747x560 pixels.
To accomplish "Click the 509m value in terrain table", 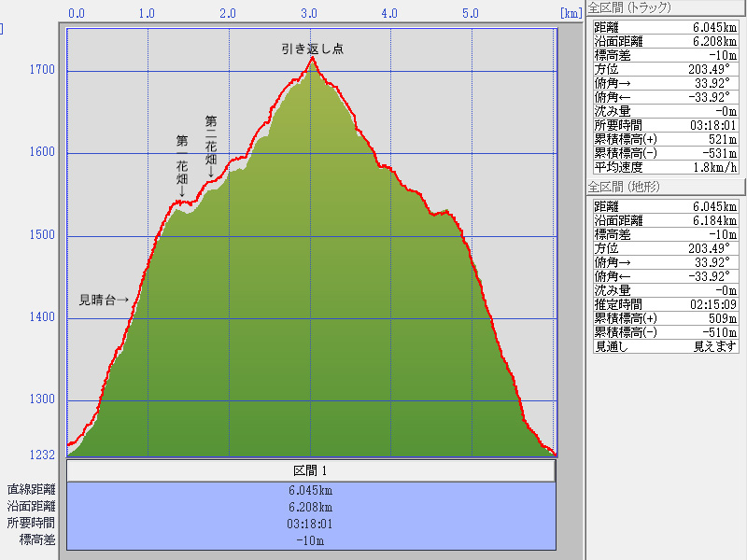I will click(719, 318).
